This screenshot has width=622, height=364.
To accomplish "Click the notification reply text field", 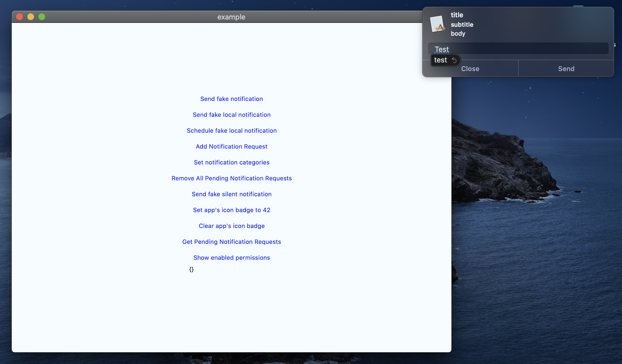I will click(x=518, y=48).
